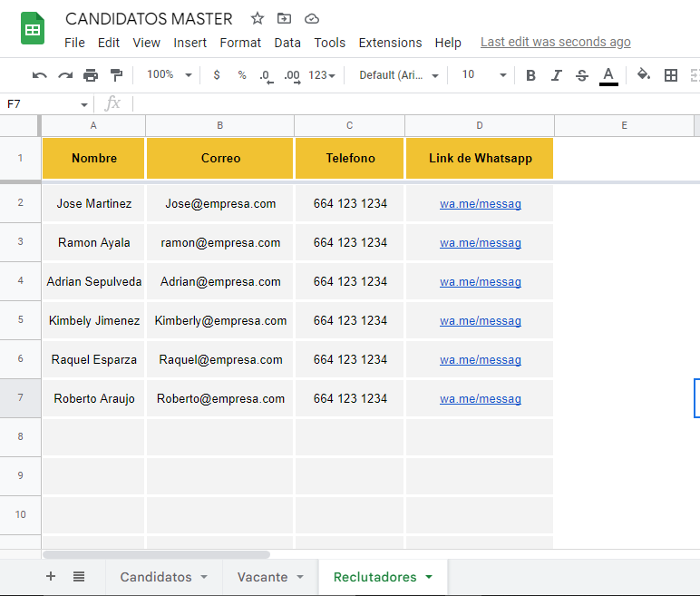
Task: Open the Help menu
Action: click(448, 43)
